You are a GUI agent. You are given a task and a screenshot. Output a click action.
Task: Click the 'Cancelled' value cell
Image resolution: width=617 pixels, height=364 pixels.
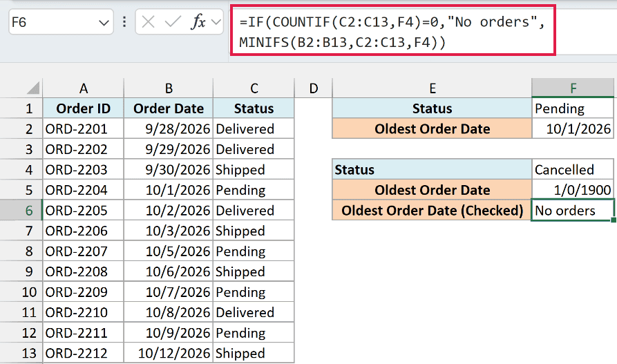tap(573, 170)
